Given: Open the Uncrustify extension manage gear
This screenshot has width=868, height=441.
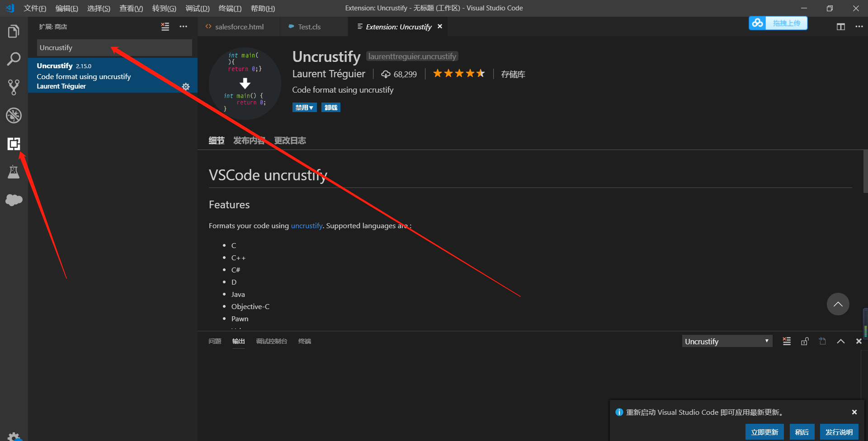Looking at the screenshot, I should pos(186,87).
